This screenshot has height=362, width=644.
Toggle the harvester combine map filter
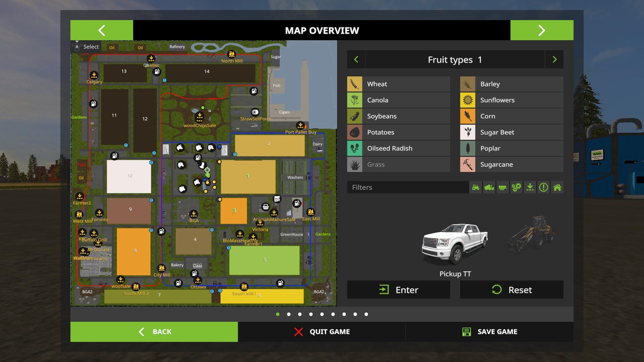(489, 187)
